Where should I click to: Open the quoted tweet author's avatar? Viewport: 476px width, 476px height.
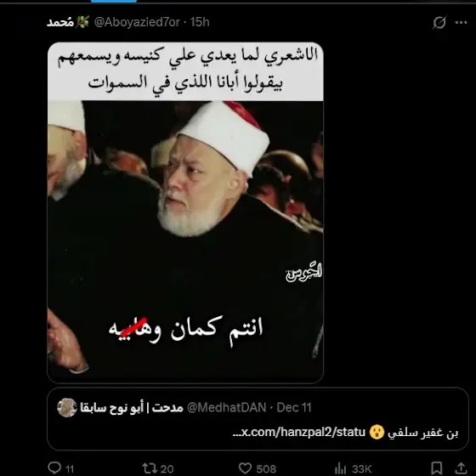click(67, 407)
